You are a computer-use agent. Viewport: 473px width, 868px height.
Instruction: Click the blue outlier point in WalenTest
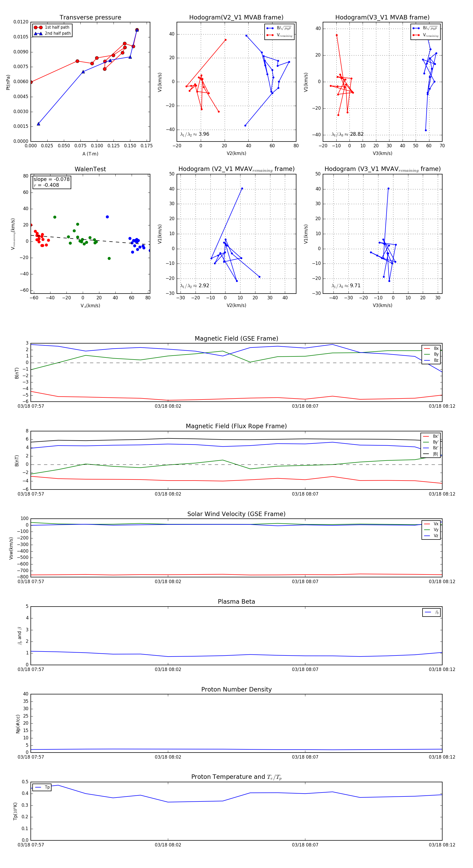pos(107,217)
